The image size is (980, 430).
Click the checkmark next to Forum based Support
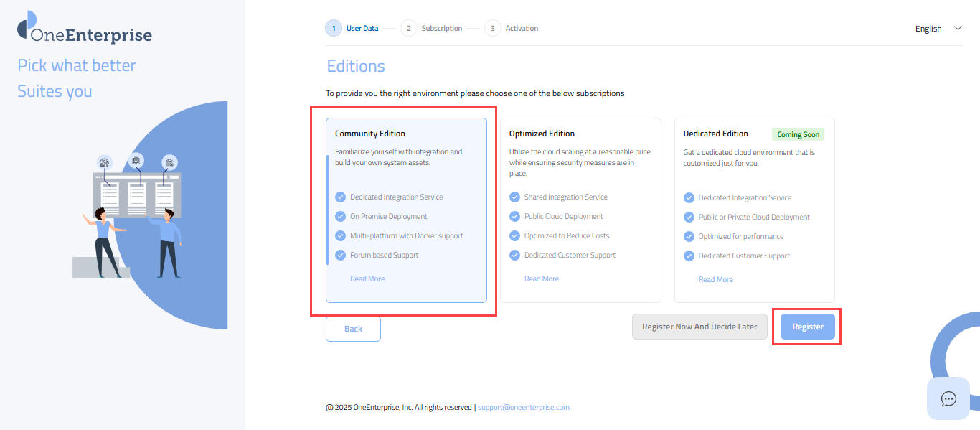click(x=340, y=255)
